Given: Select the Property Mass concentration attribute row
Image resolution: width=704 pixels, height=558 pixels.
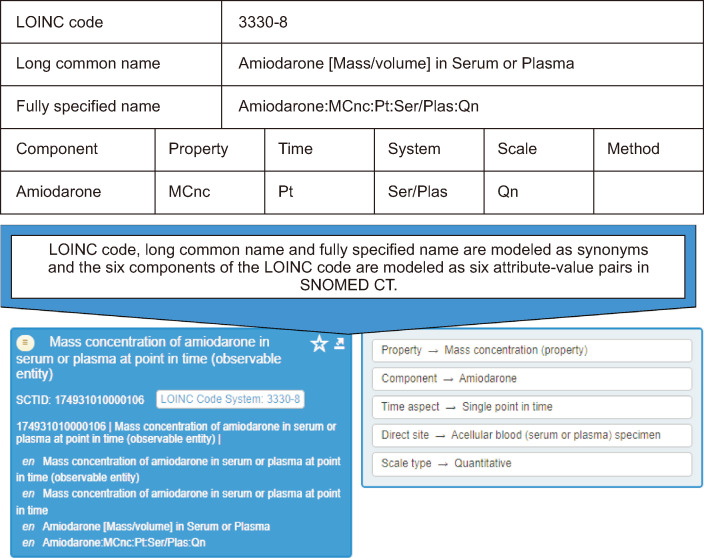Looking at the screenshot, I should tap(530, 351).
